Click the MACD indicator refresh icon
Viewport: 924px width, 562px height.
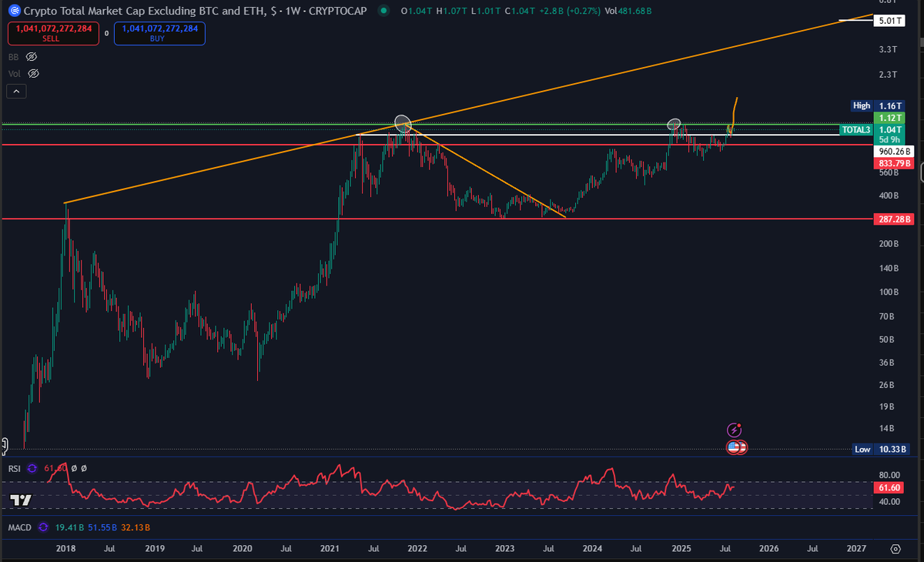click(42, 529)
